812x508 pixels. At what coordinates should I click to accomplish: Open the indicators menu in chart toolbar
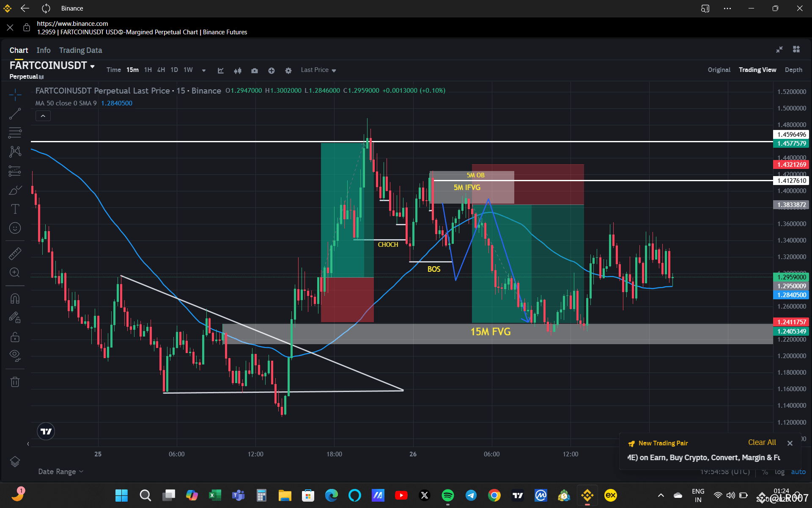coord(221,70)
